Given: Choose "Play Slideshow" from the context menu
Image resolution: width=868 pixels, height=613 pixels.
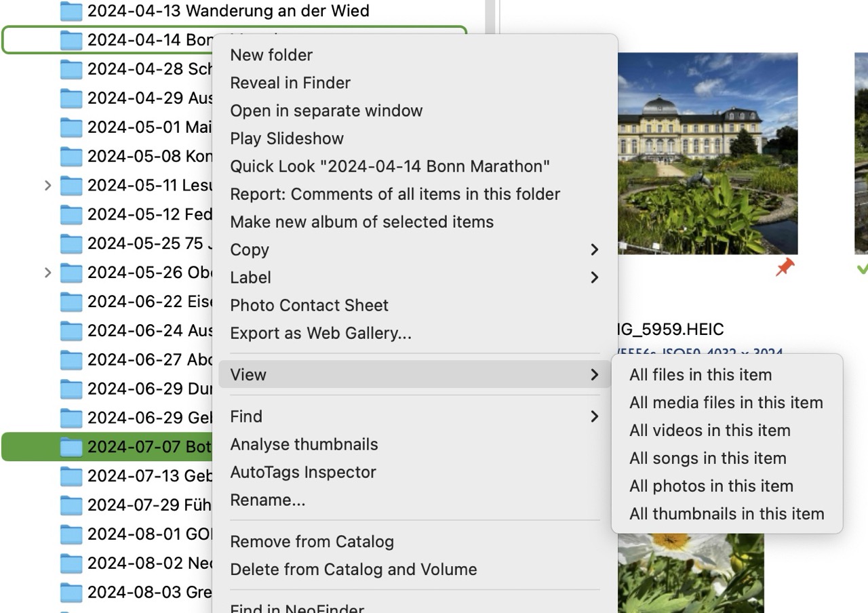Looking at the screenshot, I should [x=287, y=138].
